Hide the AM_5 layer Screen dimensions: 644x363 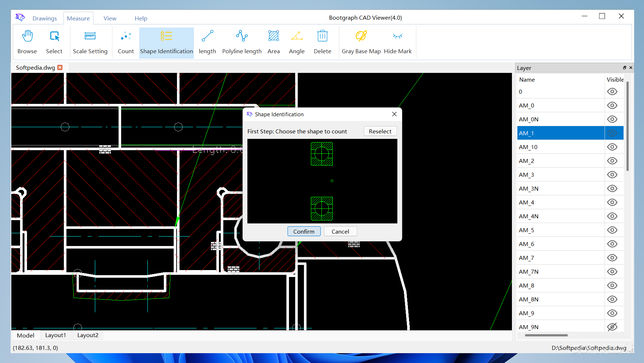[612, 230]
